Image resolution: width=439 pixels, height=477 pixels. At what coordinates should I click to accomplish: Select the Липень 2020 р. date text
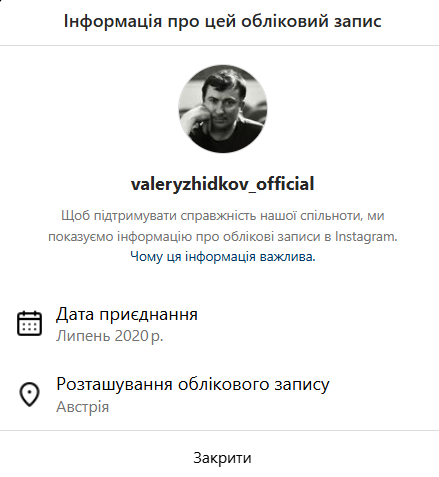coord(110,336)
